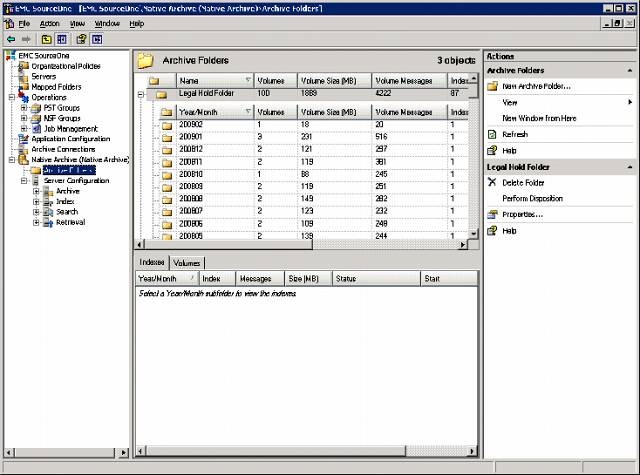Image resolution: width=640 pixels, height=475 pixels.
Task: Click the Retrieval server role icon
Action: [48, 222]
